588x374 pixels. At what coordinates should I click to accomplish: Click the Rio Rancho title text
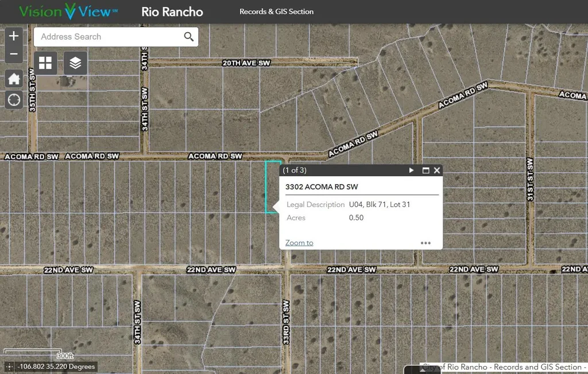[x=172, y=11]
